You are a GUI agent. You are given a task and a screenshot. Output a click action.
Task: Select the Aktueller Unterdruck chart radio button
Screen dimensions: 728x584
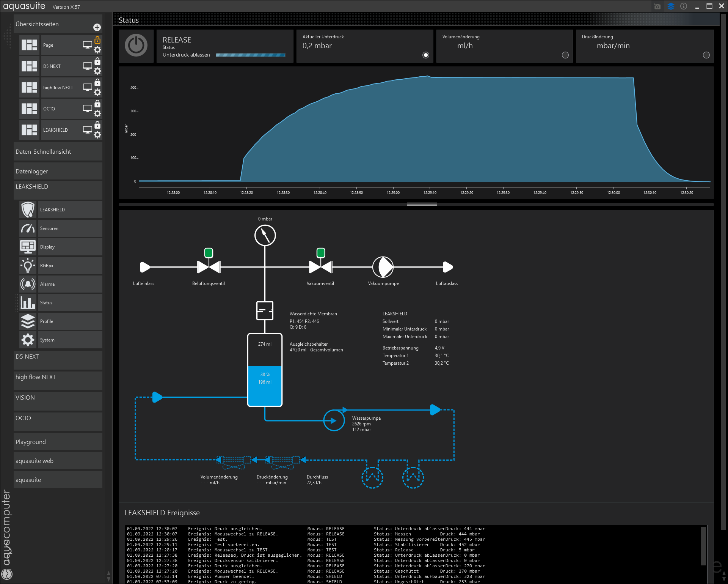(426, 55)
